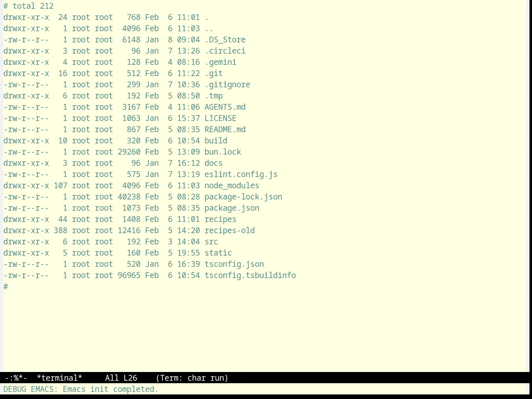Click the size 96965 of tsconfig.tsbuildinfo
This screenshot has width=532, height=399.
coord(129,275)
